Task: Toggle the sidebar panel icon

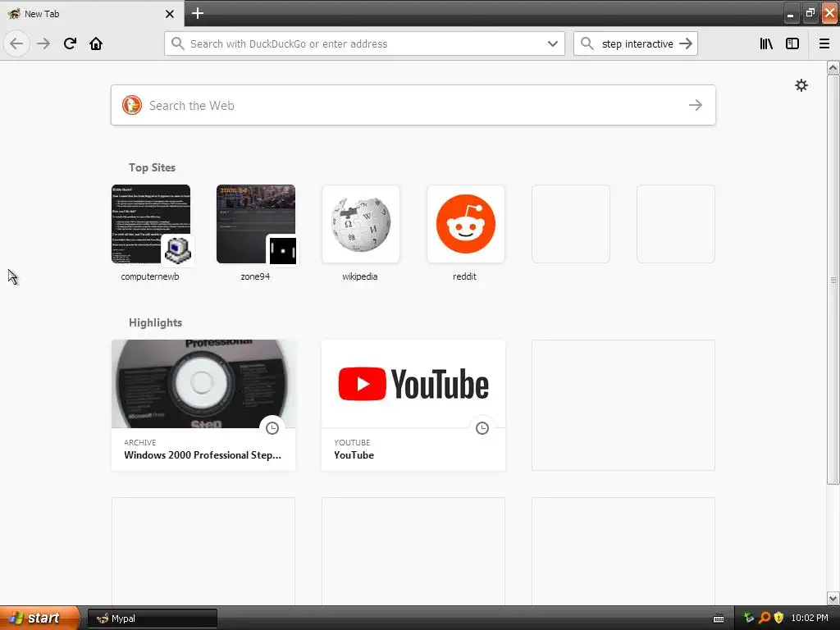Action: [x=792, y=43]
